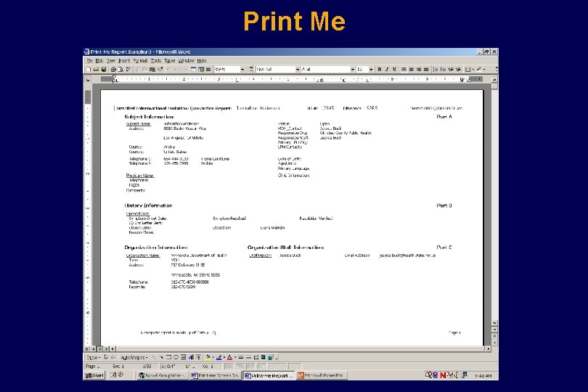The height and width of the screenshot is (392, 588).
Task: Click the Print icon in toolbar
Action: (113, 70)
